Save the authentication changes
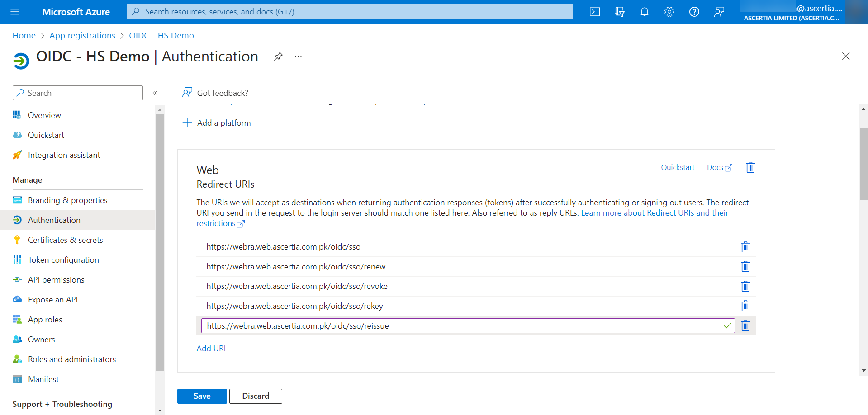 (x=202, y=396)
